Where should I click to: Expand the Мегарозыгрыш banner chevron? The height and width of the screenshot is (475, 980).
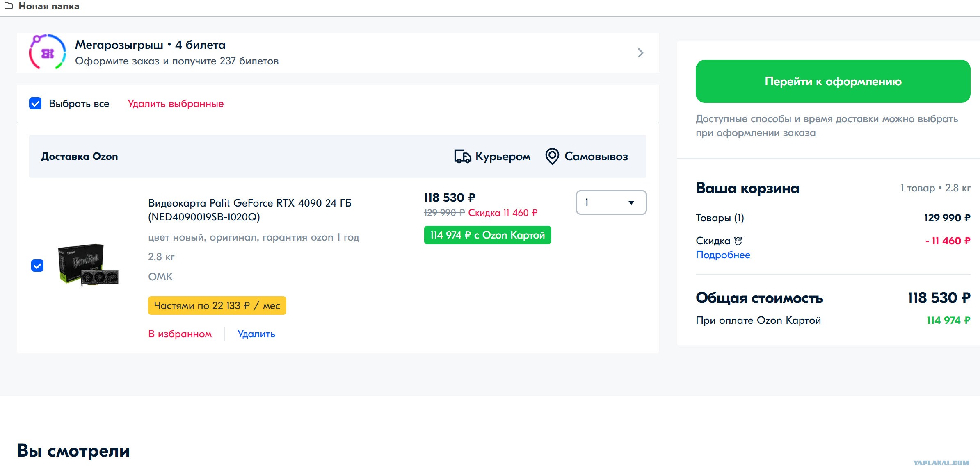coord(640,53)
